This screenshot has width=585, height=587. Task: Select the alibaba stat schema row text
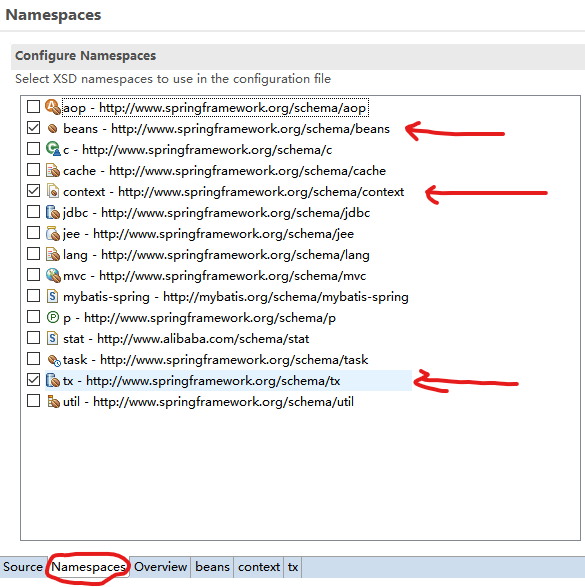(186, 339)
